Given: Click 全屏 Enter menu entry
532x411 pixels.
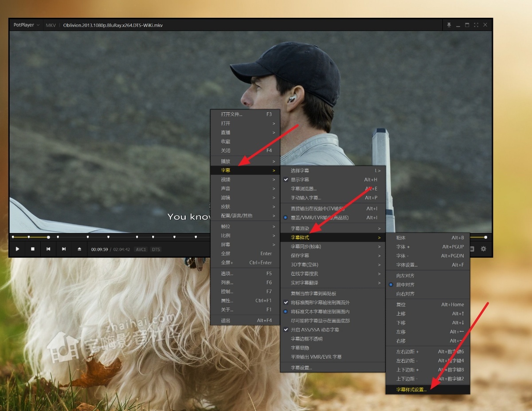Looking at the screenshot, I should [x=245, y=253].
